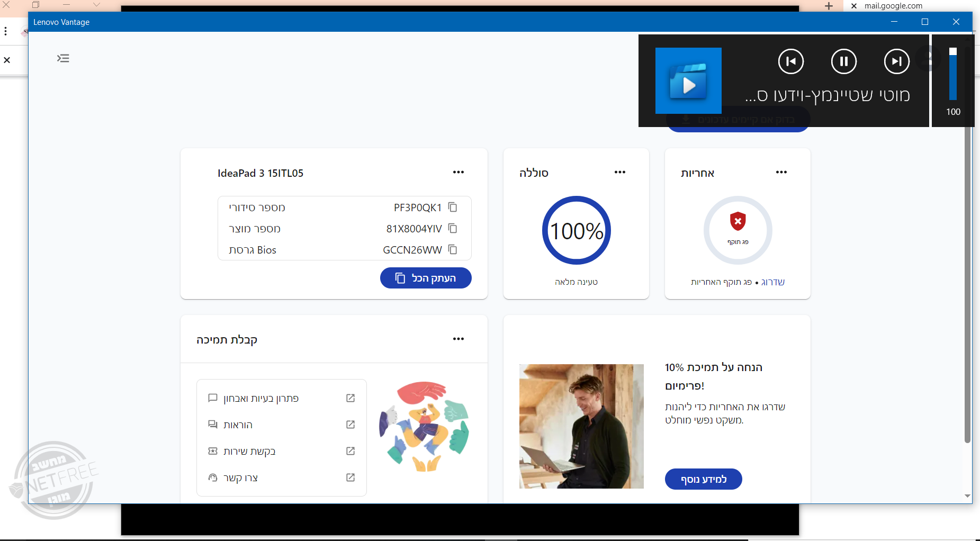This screenshot has height=541, width=980.
Task: Select the '10% הנחה על תמיכת פרימיום' heading
Action: (x=714, y=376)
